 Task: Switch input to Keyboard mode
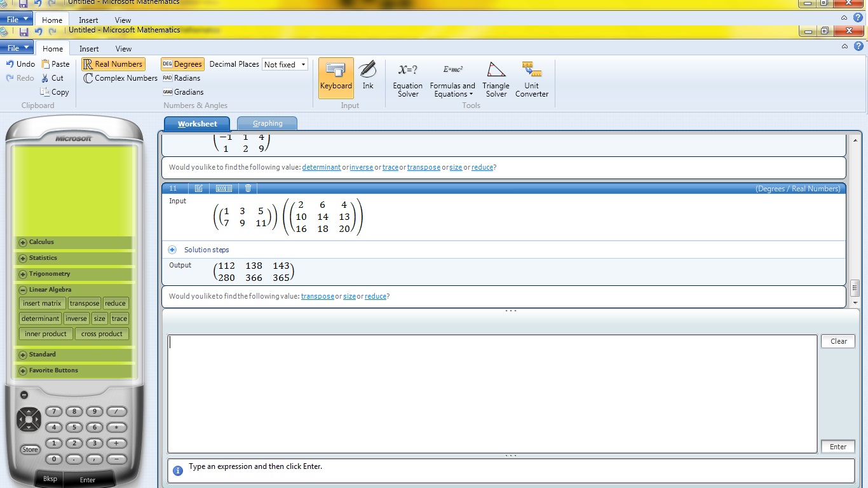336,78
